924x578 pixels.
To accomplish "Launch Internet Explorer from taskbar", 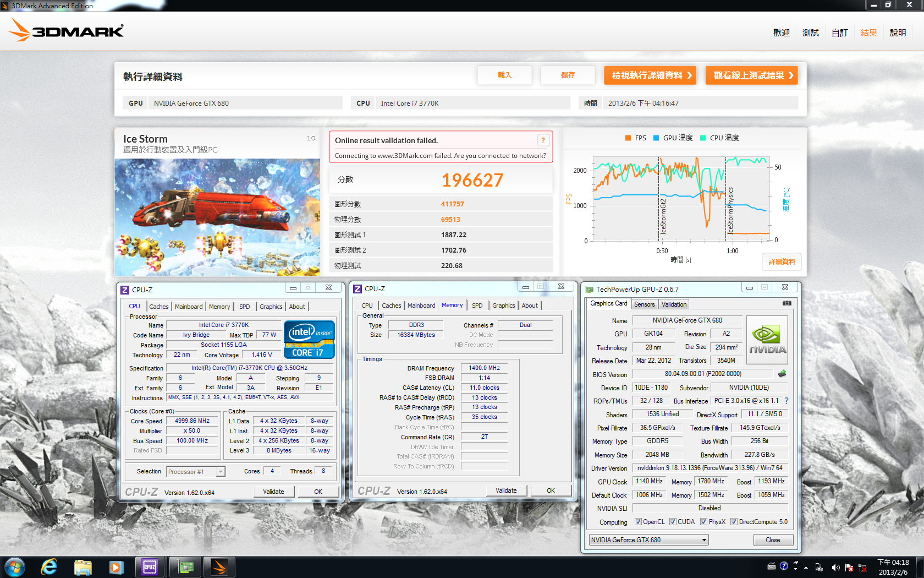I will coord(49,567).
